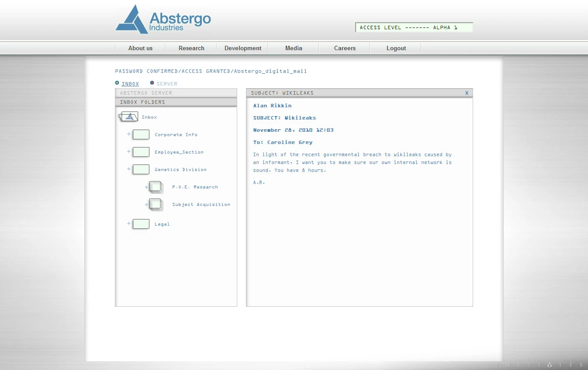Click the 'A.R.' signature in the message
The image size is (588, 370).
coord(259,182)
